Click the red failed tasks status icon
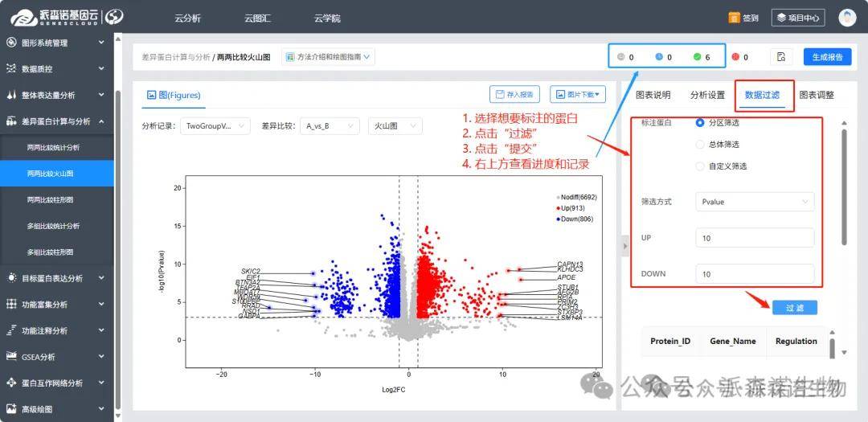This screenshot has width=868, height=422. (735, 57)
